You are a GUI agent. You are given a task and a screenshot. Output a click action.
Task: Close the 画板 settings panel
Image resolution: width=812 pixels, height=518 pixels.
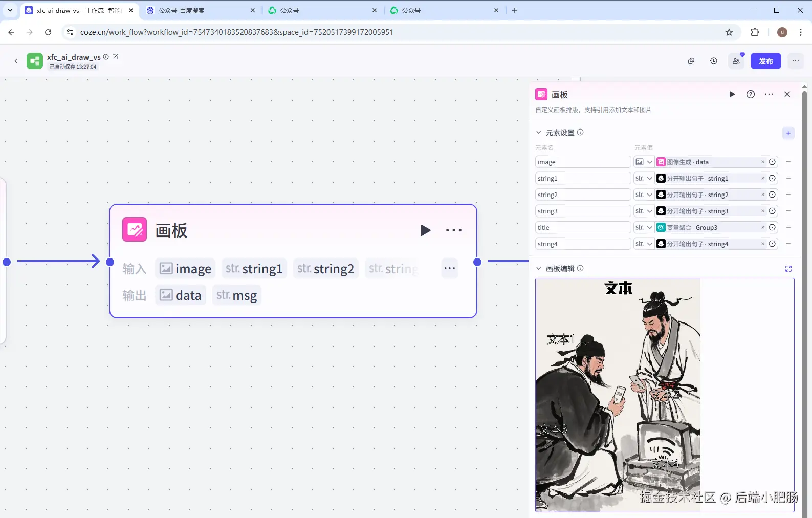787,94
